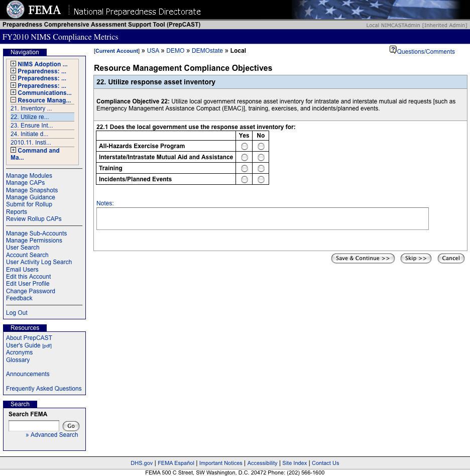Click the Go search button
Image resolution: width=470 pixels, height=476 pixels.
pos(71,426)
